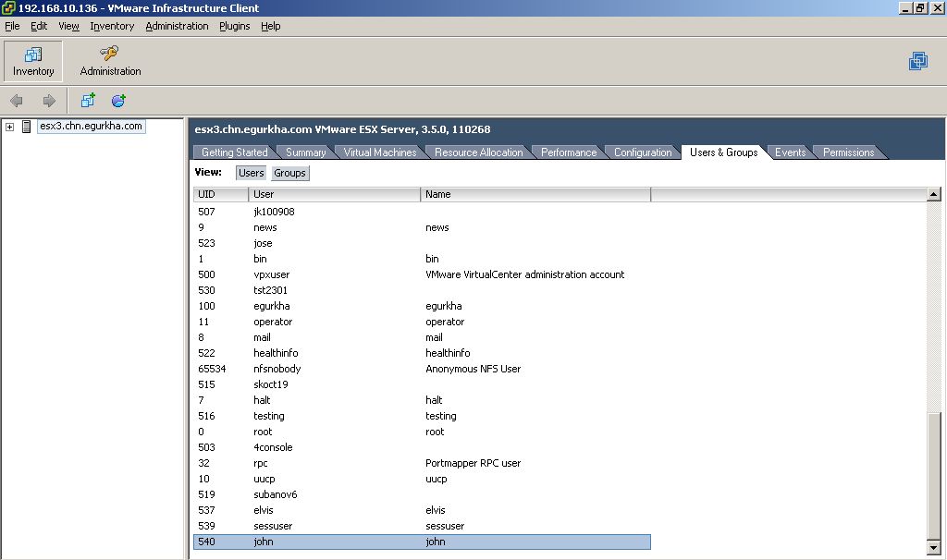Select the halt user row
This screenshot has width=947, height=560.
click(422, 400)
